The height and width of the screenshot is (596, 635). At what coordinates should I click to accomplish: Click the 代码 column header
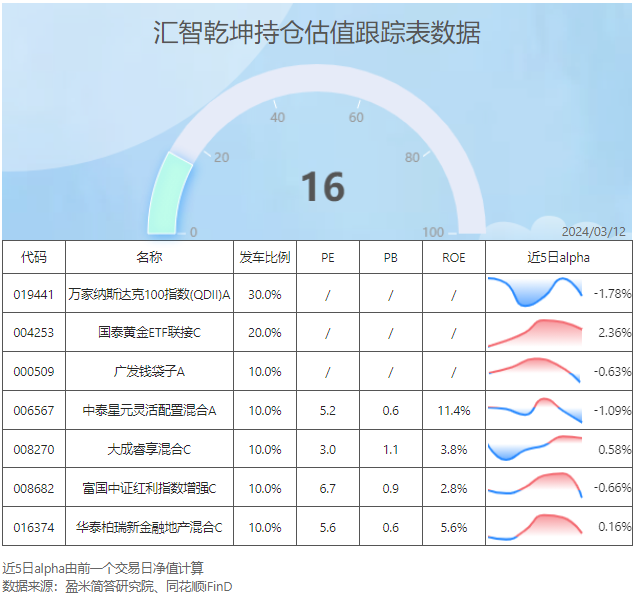click(34, 257)
